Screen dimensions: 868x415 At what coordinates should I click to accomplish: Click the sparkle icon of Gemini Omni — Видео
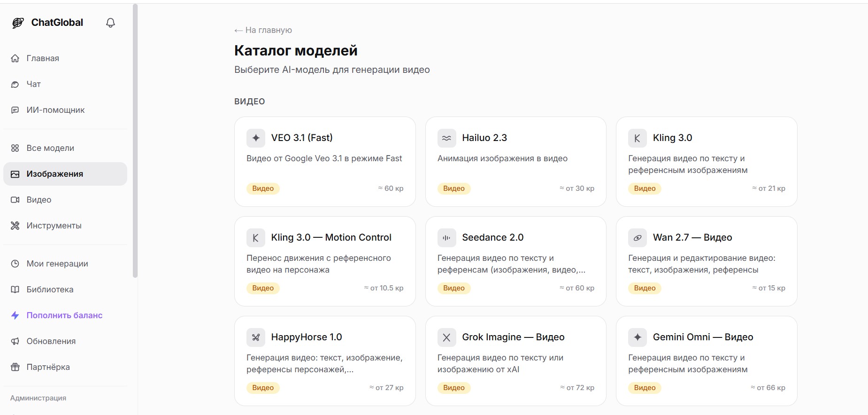638,337
